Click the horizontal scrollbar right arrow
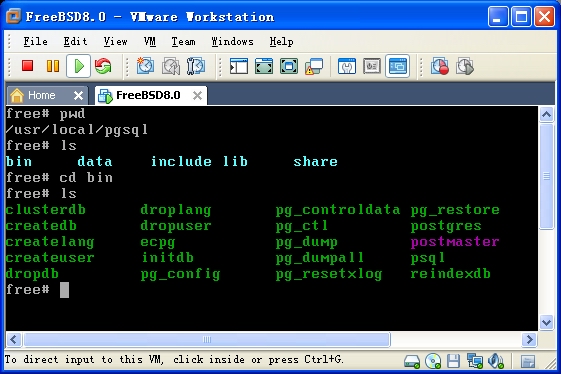This screenshot has width=561, height=374. coord(530,339)
